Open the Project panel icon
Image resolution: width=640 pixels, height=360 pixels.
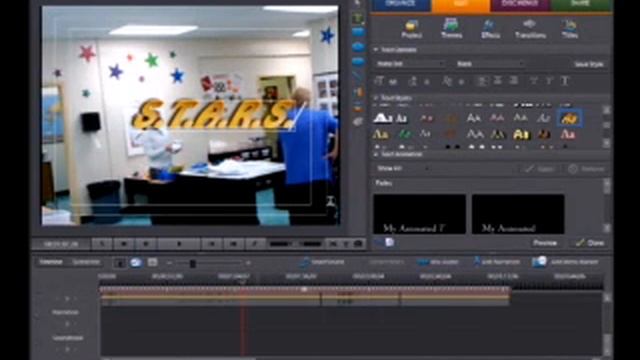click(x=411, y=29)
